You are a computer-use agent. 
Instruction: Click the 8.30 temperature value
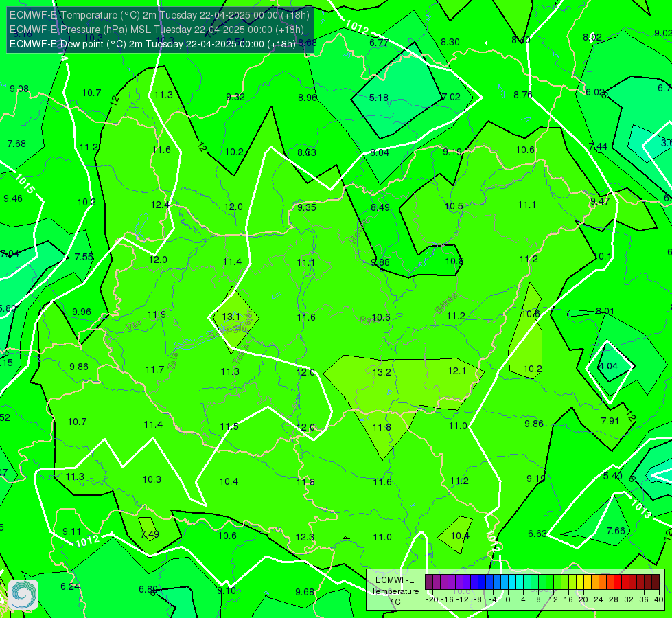click(x=450, y=42)
